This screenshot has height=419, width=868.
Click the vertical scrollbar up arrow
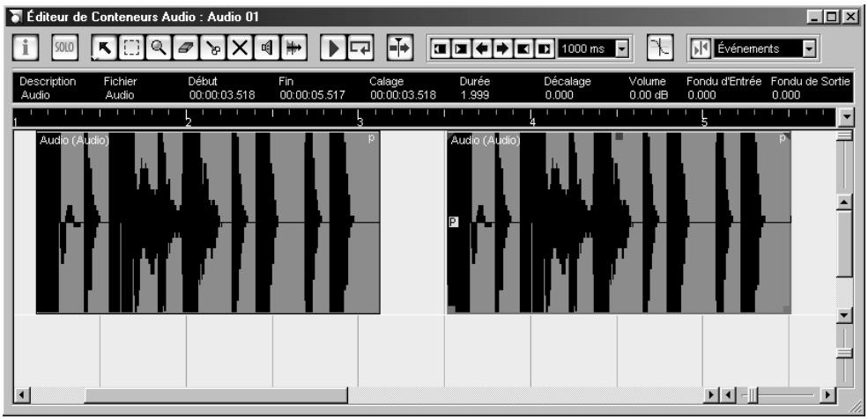pyautogui.click(x=844, y=202)
